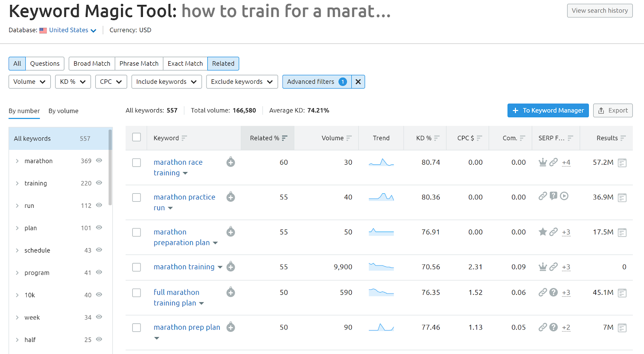This screenshot has height=354, width=644.
Task: Sort by Keyword column sort icon
Action: (x=184, y=138)
